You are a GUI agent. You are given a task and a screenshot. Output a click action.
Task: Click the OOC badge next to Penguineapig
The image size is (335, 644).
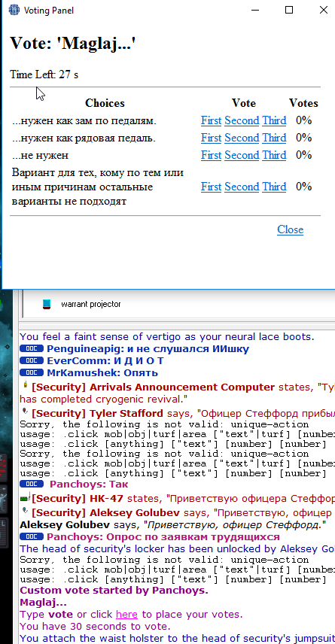coord(32,349)
